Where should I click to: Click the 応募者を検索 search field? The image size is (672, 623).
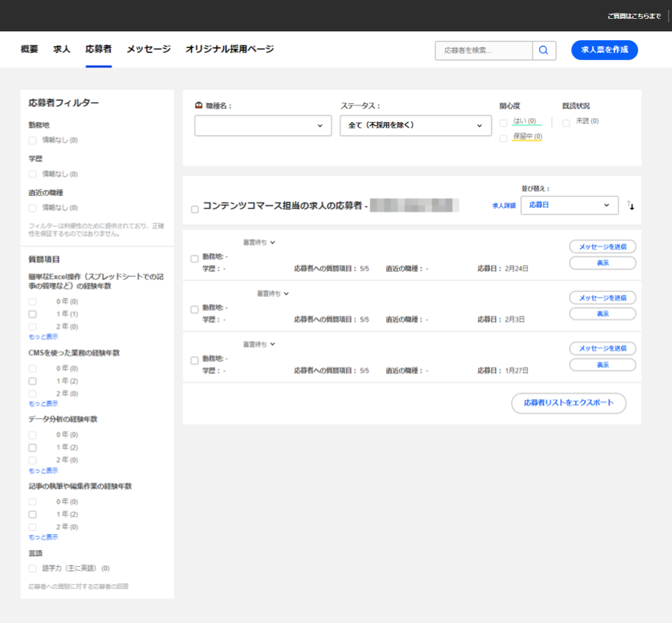click(x=482, y=50)
